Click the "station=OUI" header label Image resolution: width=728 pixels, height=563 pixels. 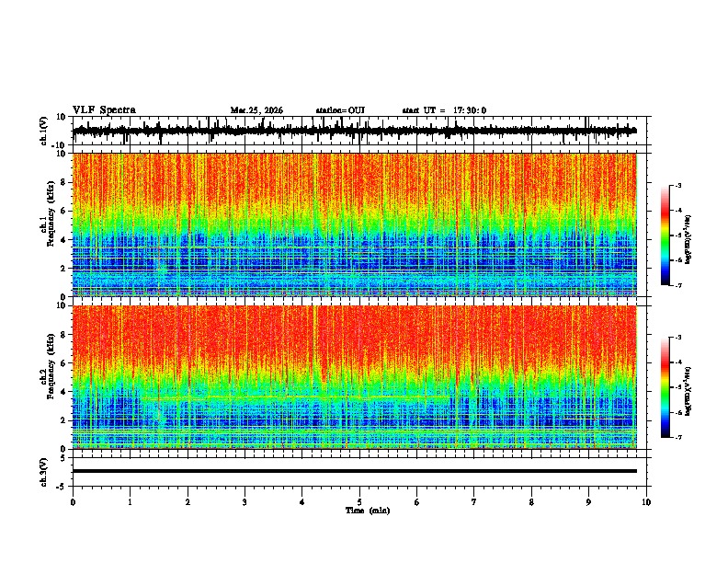coord(340,110)
